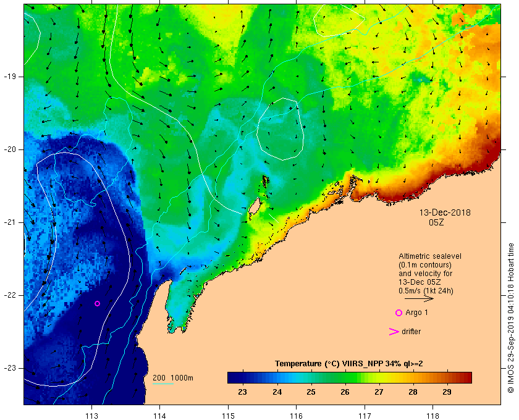519x420 pixels.
Task: Click the 113 longitude axis label
Action: point(91,415)
